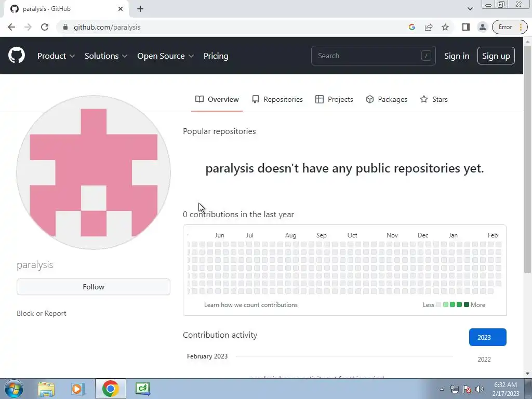532x399 pixels.
Task: Follow the user paralysis
Action: [x=94, y=287]
